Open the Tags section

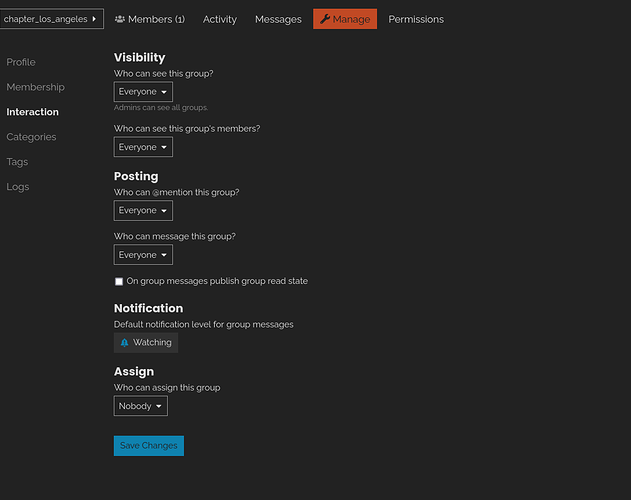pos(17,162)
